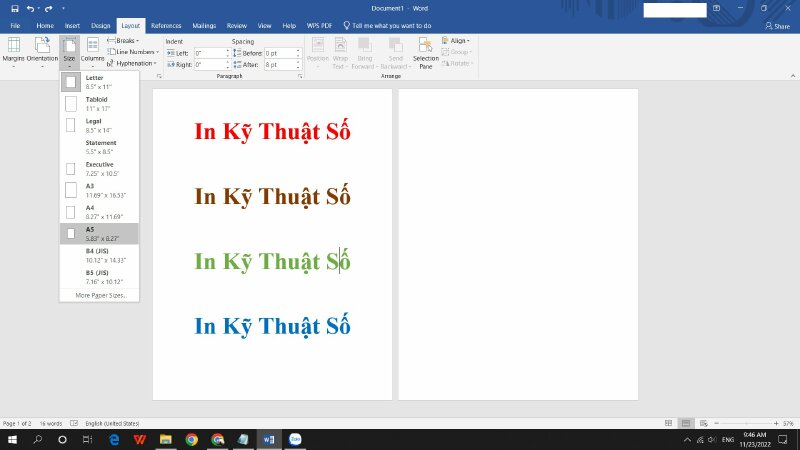Click the word count in status bar
The image size is (800, 450).
click(x=51, y=423)
